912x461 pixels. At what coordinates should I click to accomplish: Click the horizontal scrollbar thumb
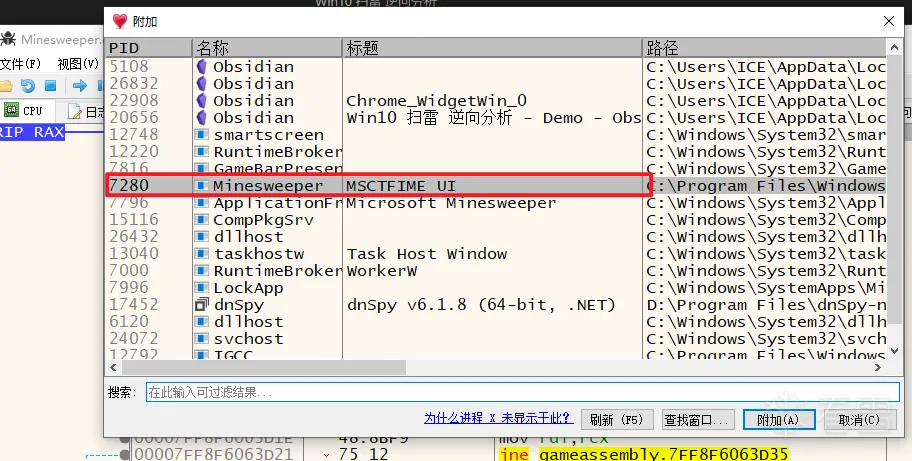[263, 367]
